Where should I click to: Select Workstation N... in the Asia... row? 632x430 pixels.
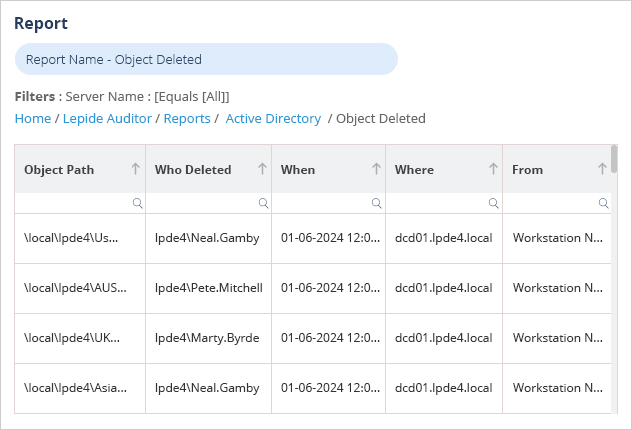pyautogui.click(x=557, y=388)
